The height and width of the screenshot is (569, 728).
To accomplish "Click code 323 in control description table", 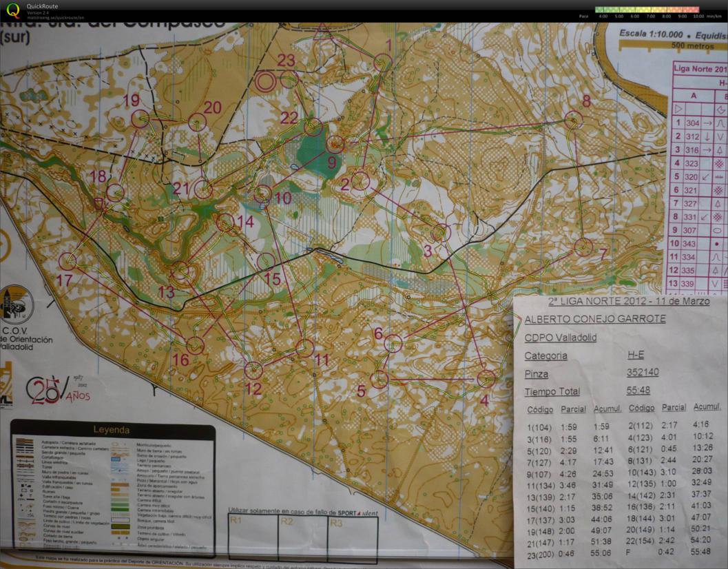I will [x=691, y=163].
